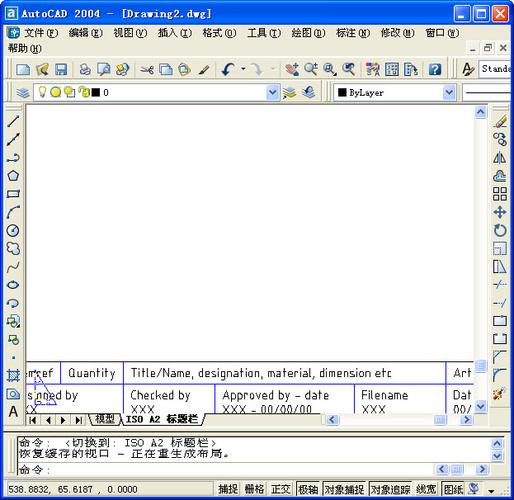Select the Hatch tool
The width and height of the screenshot is (514, 500).
[13, 376]
